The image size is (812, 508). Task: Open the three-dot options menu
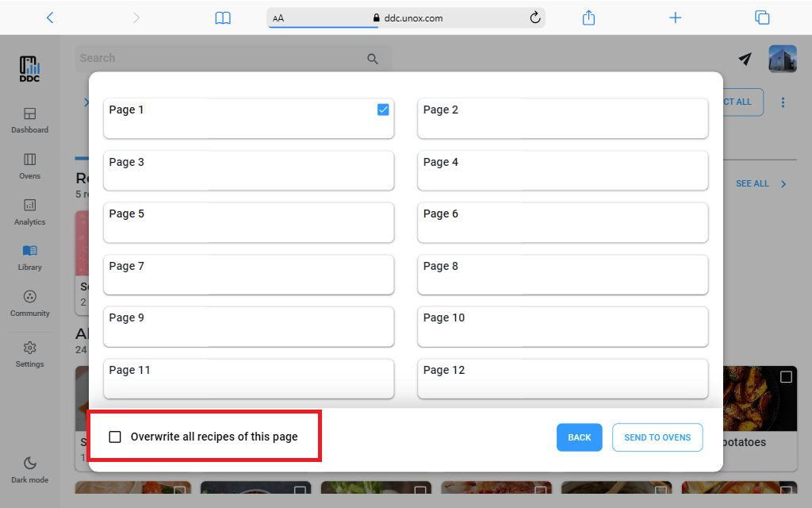783,102
